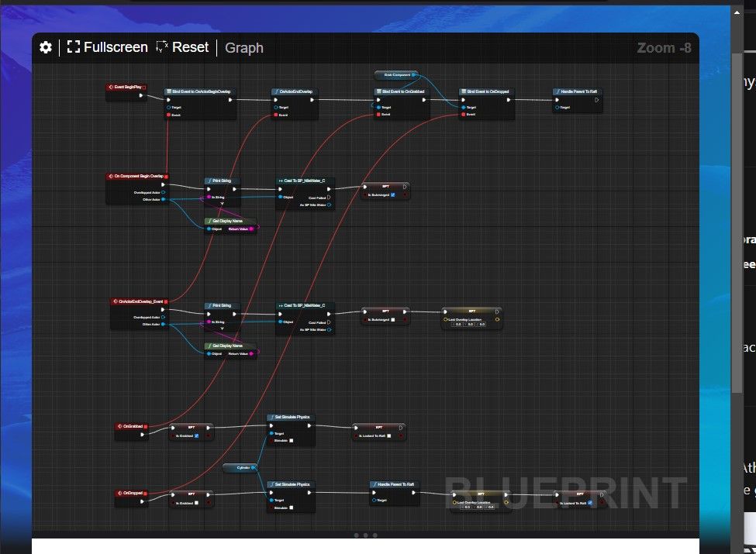756x554 pixels.
Task: Select the Bind Event to OnGrabbed node
Action: click(402, 103)
